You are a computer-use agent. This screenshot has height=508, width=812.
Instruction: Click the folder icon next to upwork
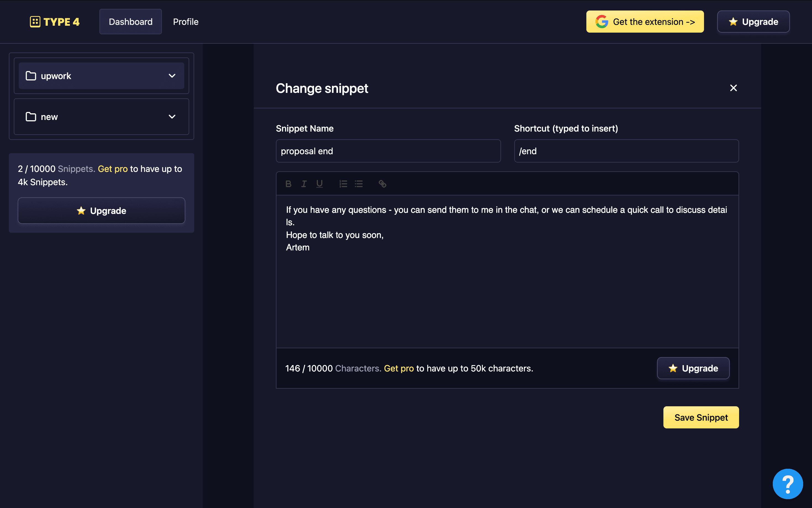pyautogui.click(x=31, y=76)
